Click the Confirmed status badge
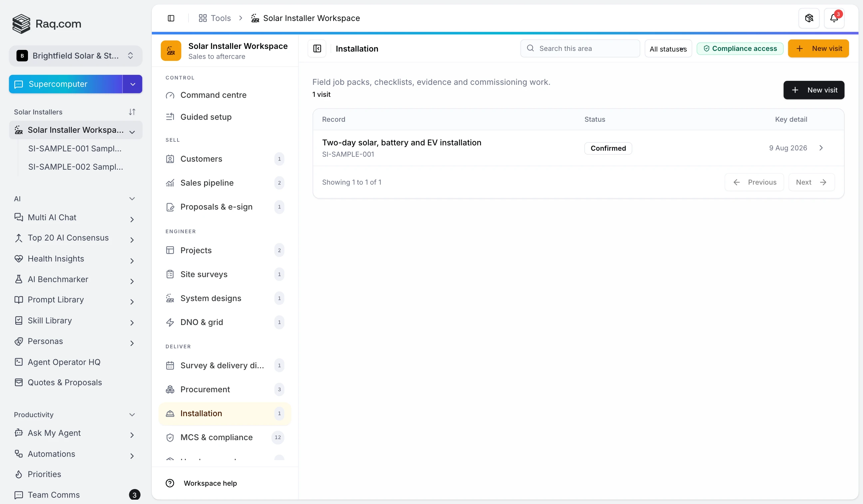 608,148
